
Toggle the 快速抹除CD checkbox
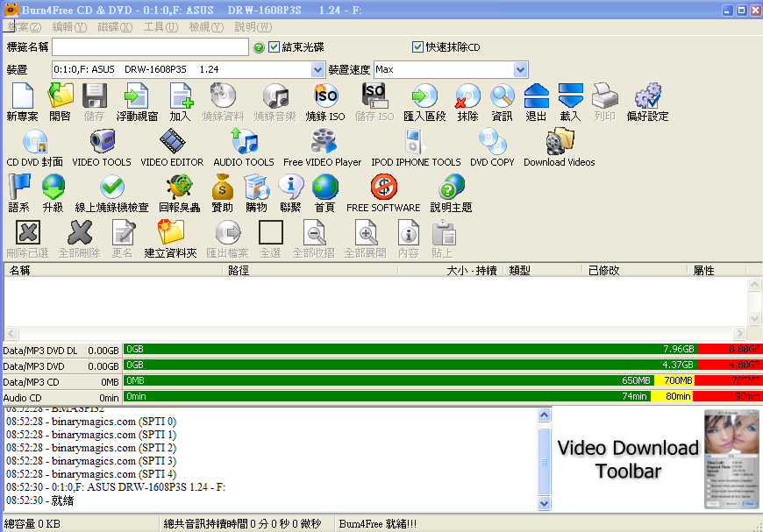pos(418,47)
